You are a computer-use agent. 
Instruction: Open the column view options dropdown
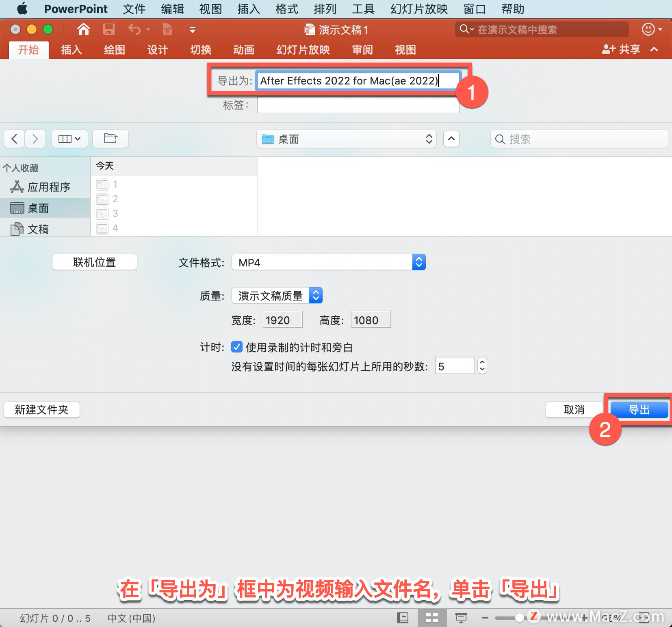click(x=69, y=139)
